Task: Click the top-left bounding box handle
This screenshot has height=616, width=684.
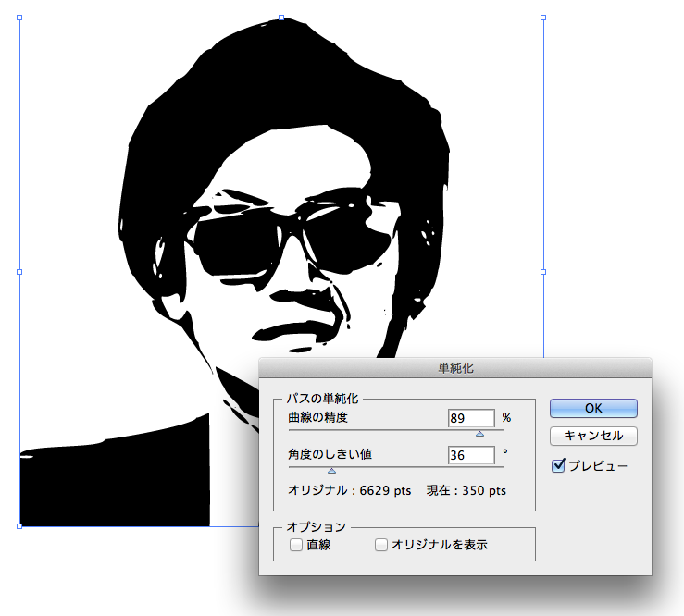Action: [19, 18]
